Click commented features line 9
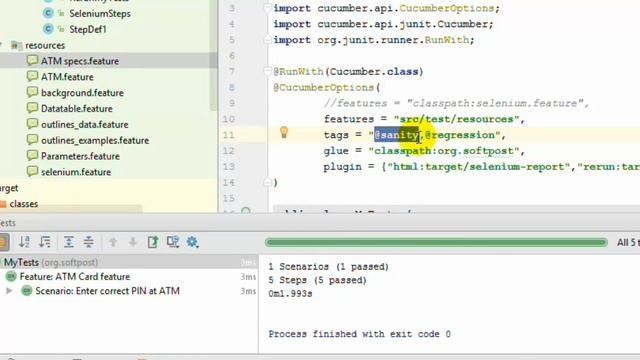 pos(456,103)
